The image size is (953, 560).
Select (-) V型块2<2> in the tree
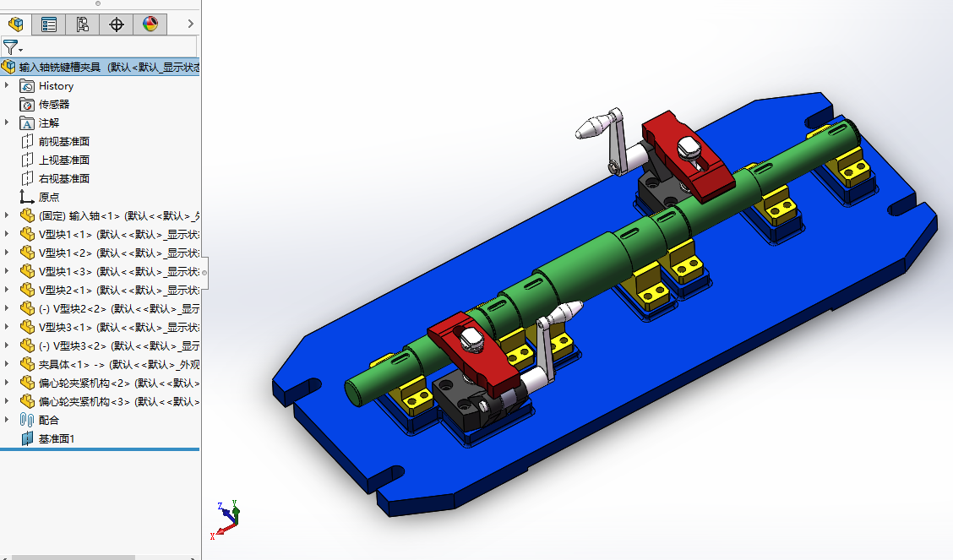pyautogui.click(x=119, y=308)
